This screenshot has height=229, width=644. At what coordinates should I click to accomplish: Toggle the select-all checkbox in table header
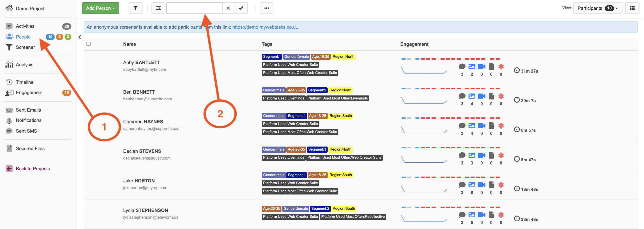click(x=89, y=44)
